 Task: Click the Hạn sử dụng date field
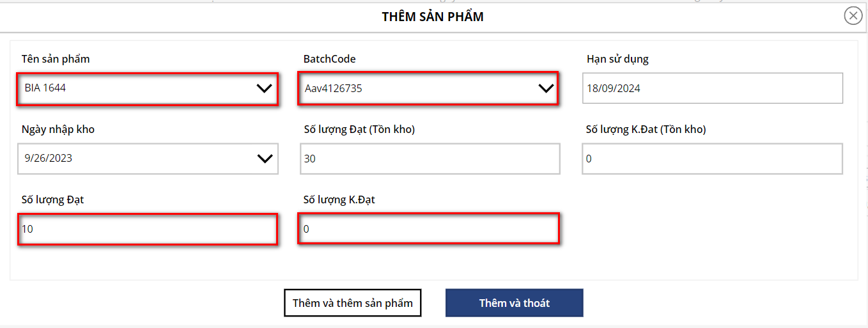[x=712, y=88]
